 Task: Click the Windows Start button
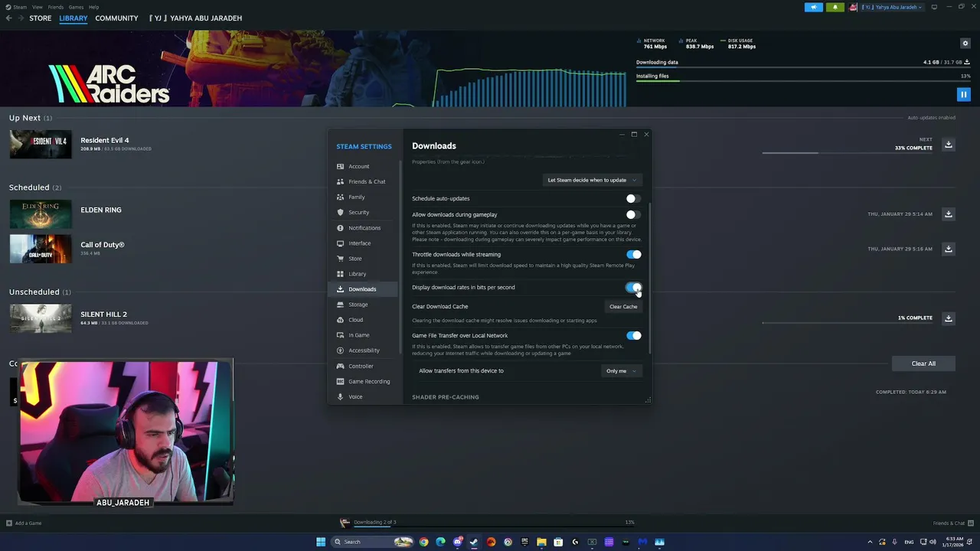tap(321, 542)
